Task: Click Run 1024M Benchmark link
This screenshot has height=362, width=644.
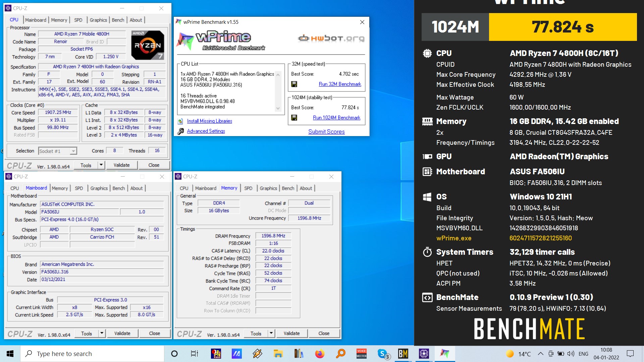Action: pos(336,118)
